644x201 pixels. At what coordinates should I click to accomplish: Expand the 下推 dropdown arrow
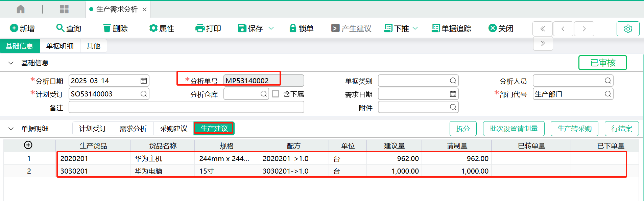click(x=415, y=28)
